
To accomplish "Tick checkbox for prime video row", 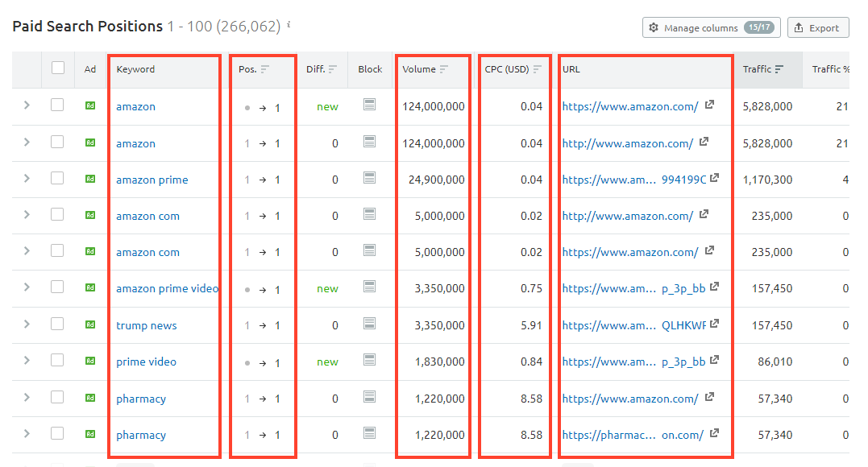I will coord(57,360).
